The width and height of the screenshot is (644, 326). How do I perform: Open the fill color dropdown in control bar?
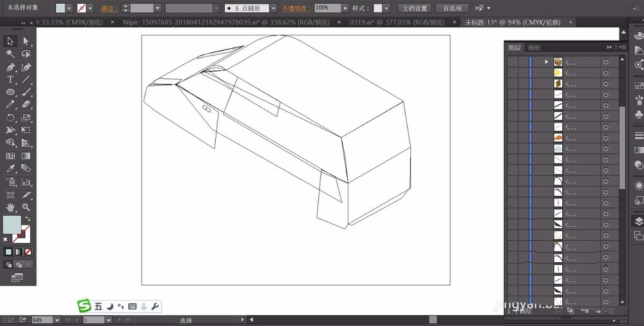[69, 8]
